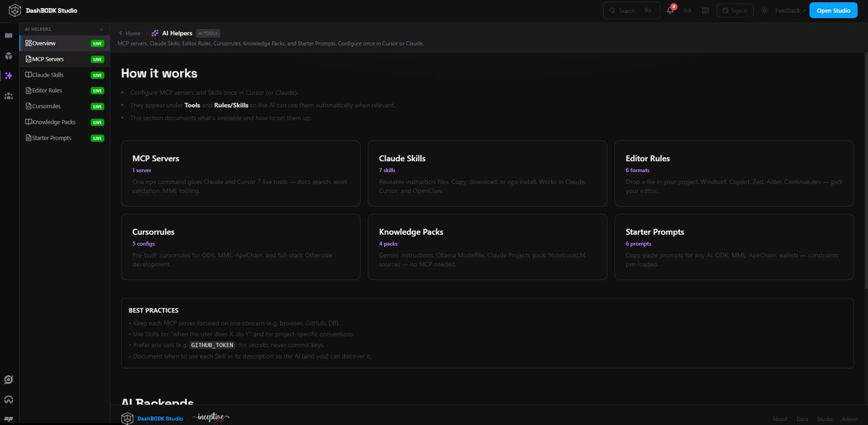The width and height of the screenshot is (868, 425).
Task: Click the AI Helpers breadcrumb title
Action: 178,33
